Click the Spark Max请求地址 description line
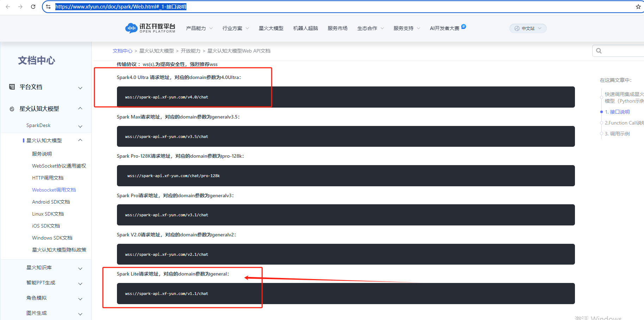The height and width of the screenshot is (320, 644). click(178, 117)
